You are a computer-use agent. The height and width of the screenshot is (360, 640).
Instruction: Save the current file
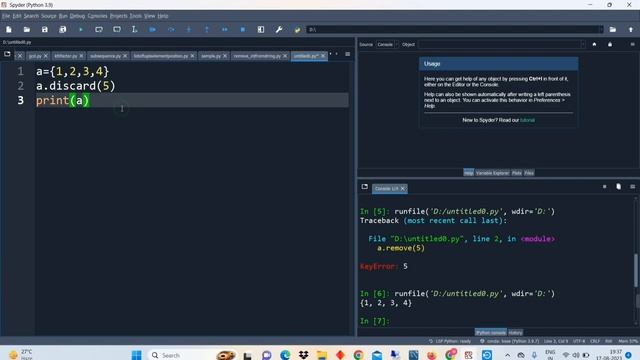tap(44, 29)
